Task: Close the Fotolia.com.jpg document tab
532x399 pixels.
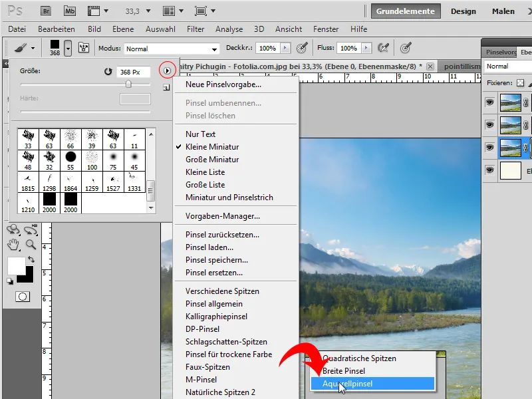Action: [430, 66]
